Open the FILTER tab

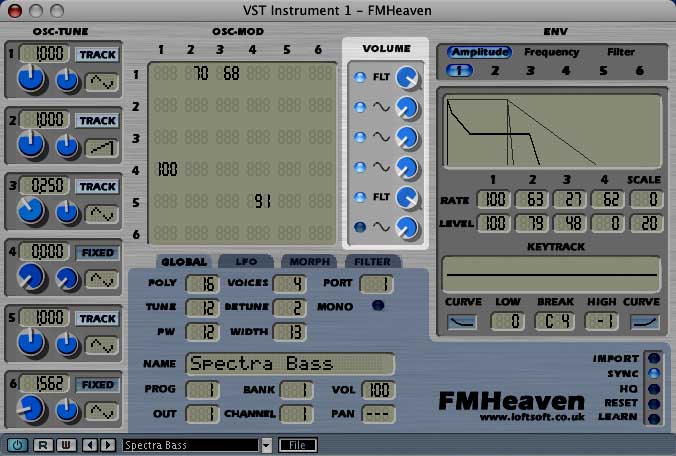[372, 262]
